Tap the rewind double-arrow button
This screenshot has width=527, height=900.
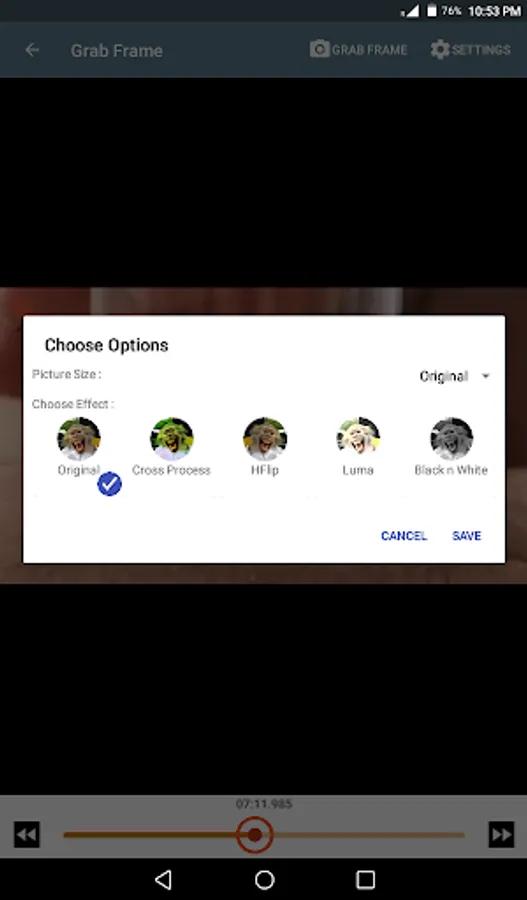tap(27, 835)
